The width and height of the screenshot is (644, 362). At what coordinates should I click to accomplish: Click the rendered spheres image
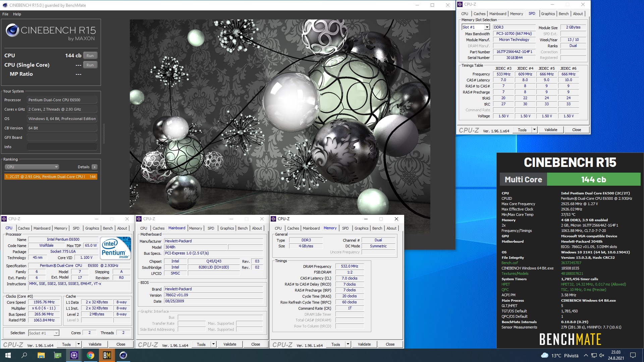point(280,117)
